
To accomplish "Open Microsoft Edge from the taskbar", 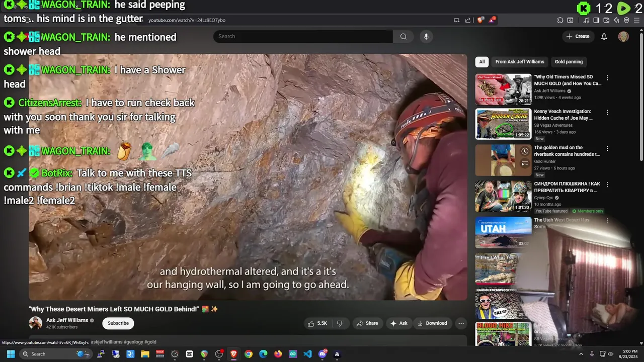I will point(263,354).
